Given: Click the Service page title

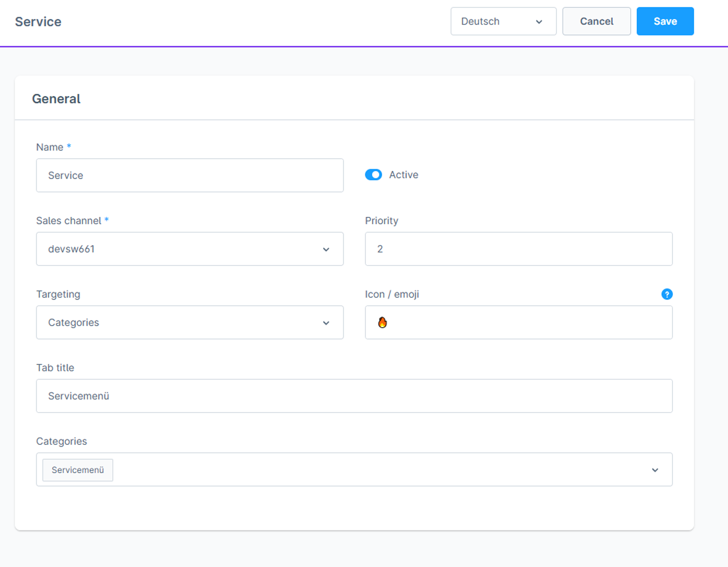Looking at the screenshot, I should 38,22.
